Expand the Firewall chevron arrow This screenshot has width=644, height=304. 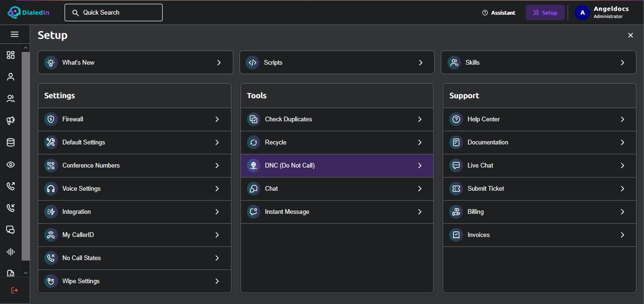tap(217, 119)
